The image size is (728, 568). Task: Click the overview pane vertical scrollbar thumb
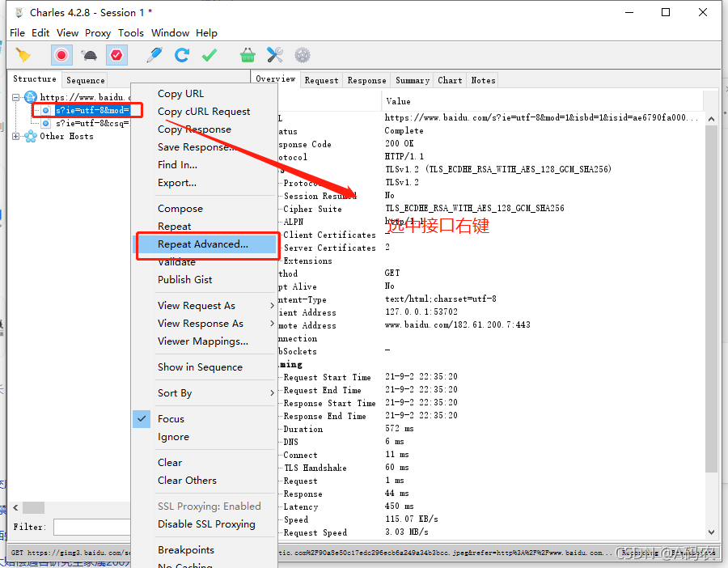pos(711,299)
